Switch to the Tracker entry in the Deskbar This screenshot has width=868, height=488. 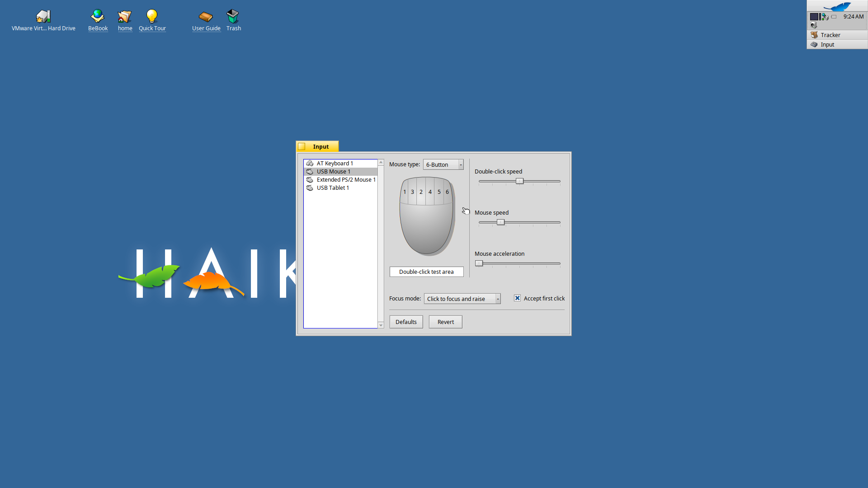tap(837, 35)
